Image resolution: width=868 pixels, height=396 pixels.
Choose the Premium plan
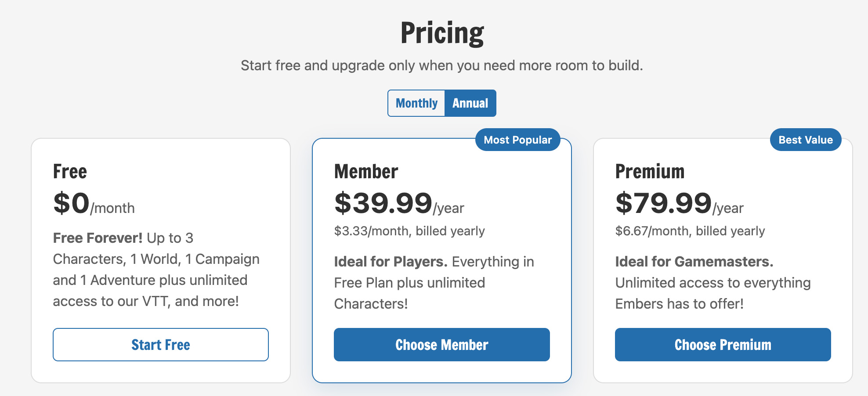click(723, 345)
